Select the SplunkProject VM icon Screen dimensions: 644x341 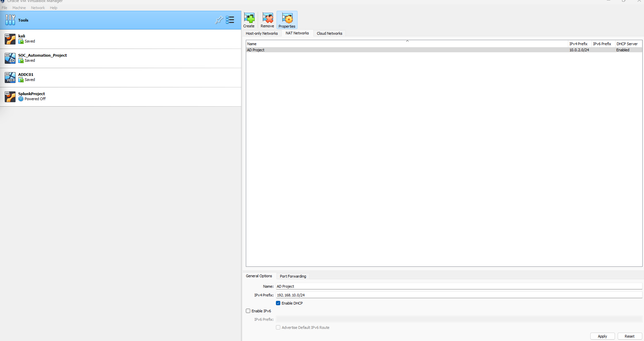[x=10, y=97]
